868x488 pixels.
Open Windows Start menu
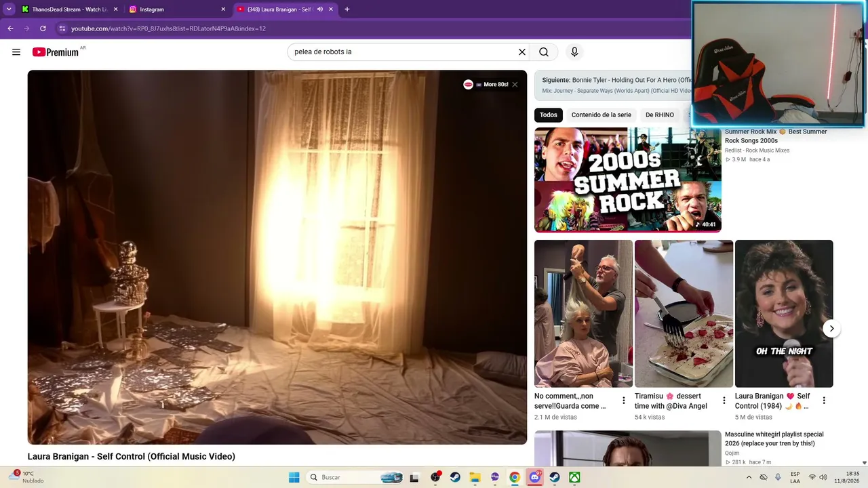(x=294, y=477)
